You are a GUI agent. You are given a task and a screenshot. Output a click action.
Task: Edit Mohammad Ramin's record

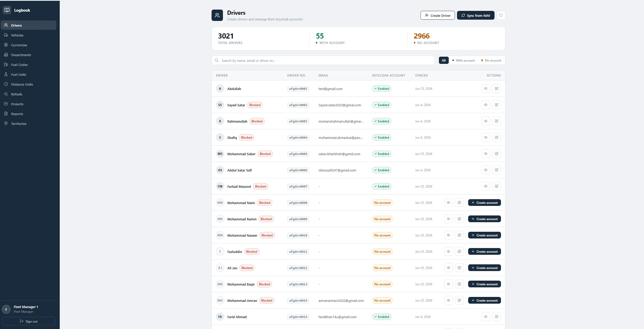pos(459,219)
